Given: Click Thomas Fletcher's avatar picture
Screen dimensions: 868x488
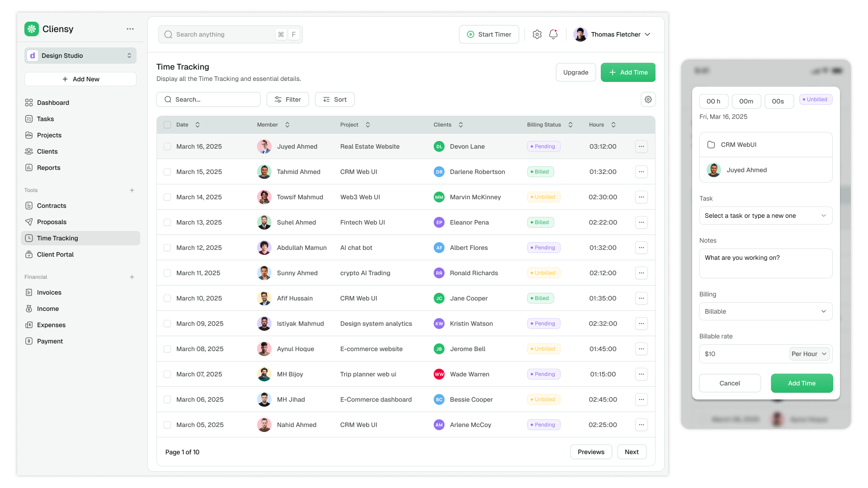Looking at the screenshot, I should pyautogui.click(x=580, y=34).
